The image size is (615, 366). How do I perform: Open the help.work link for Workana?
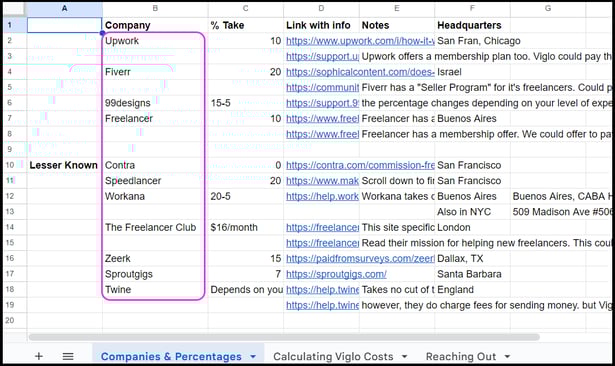point(322,196)
